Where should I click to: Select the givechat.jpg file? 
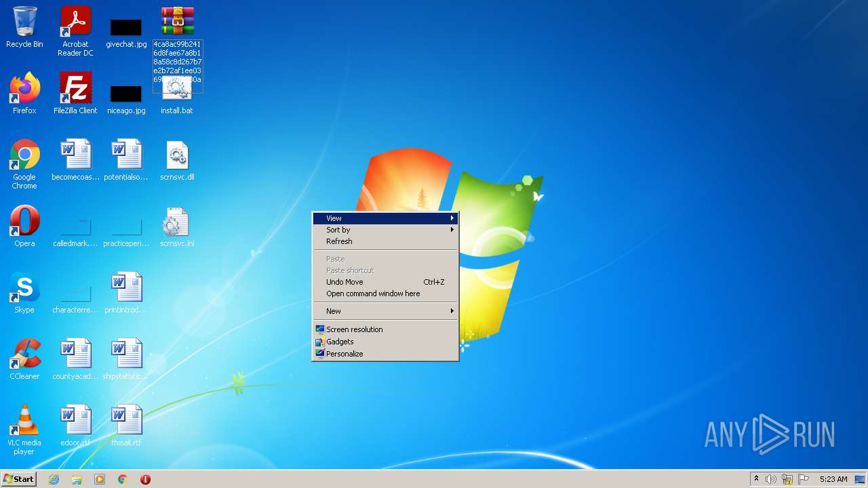click(x=126, y=32)
